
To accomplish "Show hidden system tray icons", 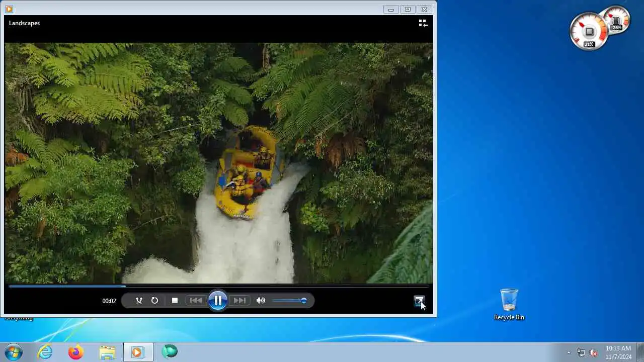I will (x=569, y=352).
